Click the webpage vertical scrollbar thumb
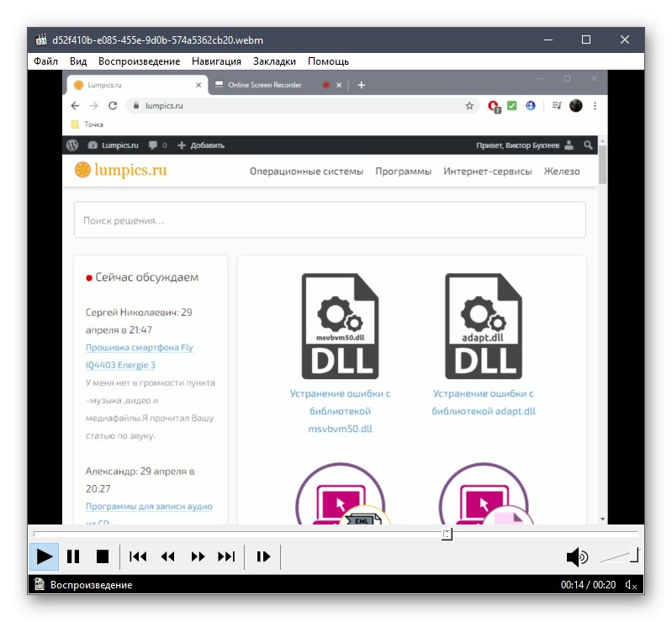 (602, 165)
